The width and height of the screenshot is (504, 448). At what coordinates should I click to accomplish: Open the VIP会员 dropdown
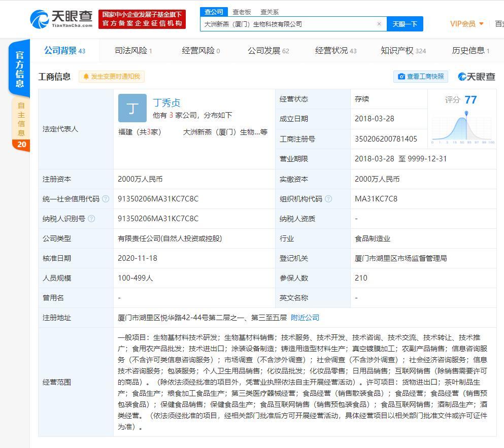[467, 24]
